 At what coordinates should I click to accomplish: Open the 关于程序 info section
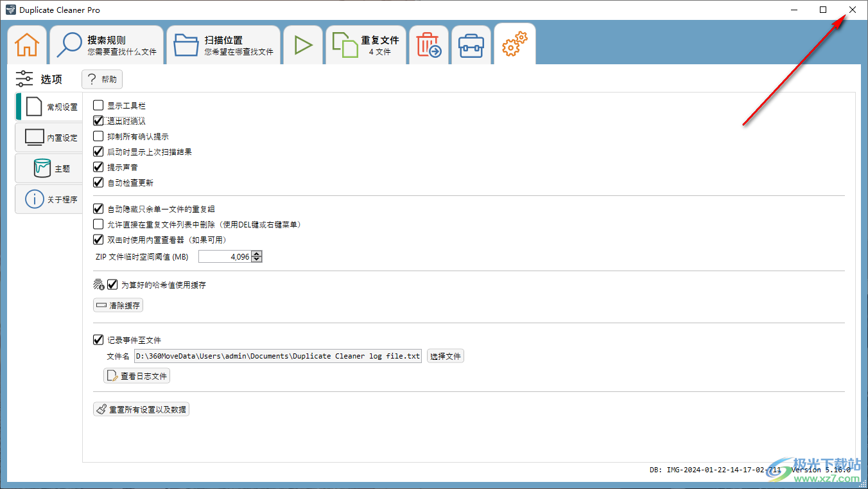tap(49, 199)
